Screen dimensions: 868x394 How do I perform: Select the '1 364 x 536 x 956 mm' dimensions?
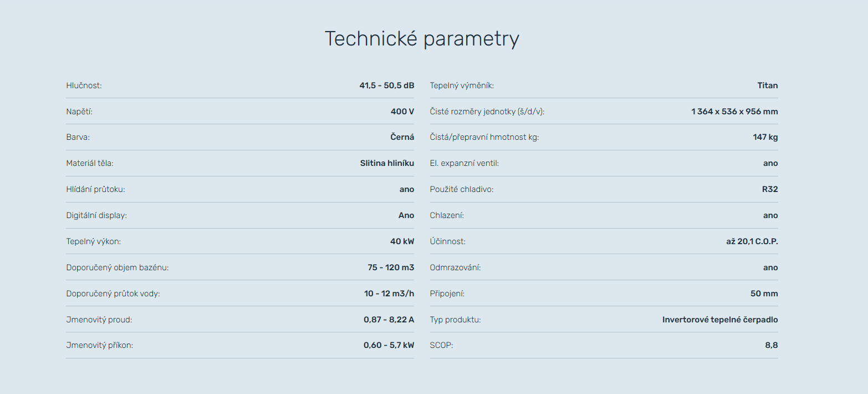pos(734,112)
